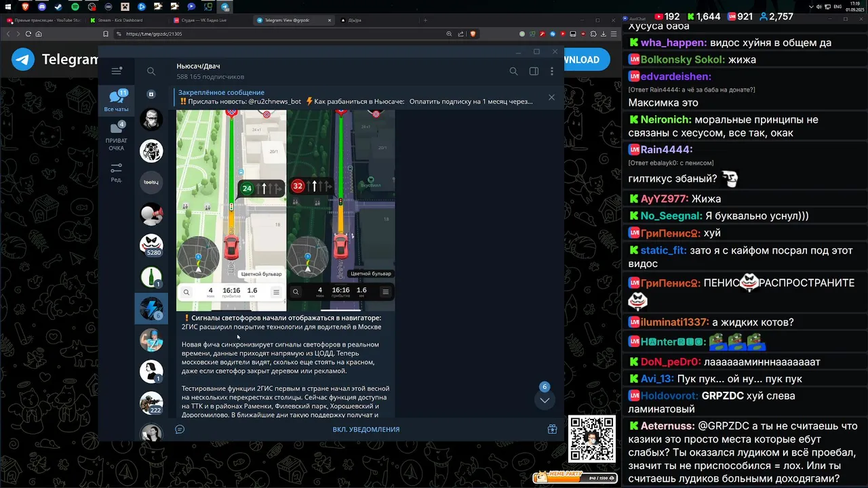
Task: Open a new browser tab
Action: pyautogui.click(x=425, y=20)
